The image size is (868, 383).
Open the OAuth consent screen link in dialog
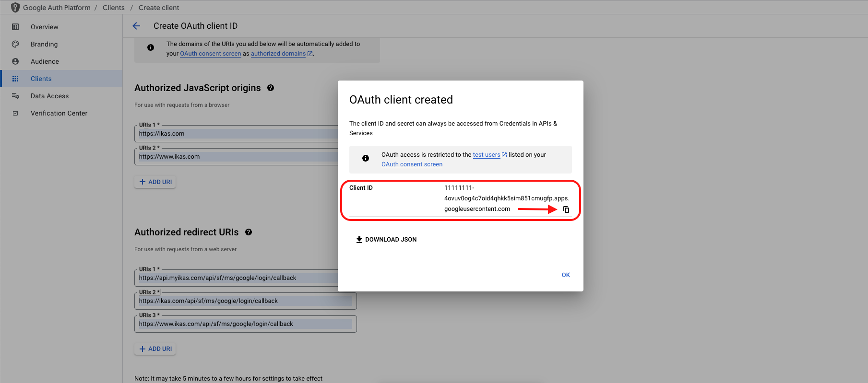click(412, 164)
